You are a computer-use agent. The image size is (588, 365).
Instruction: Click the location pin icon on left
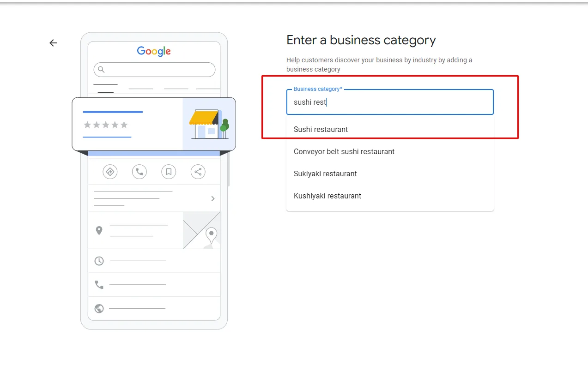click(99, 230)
